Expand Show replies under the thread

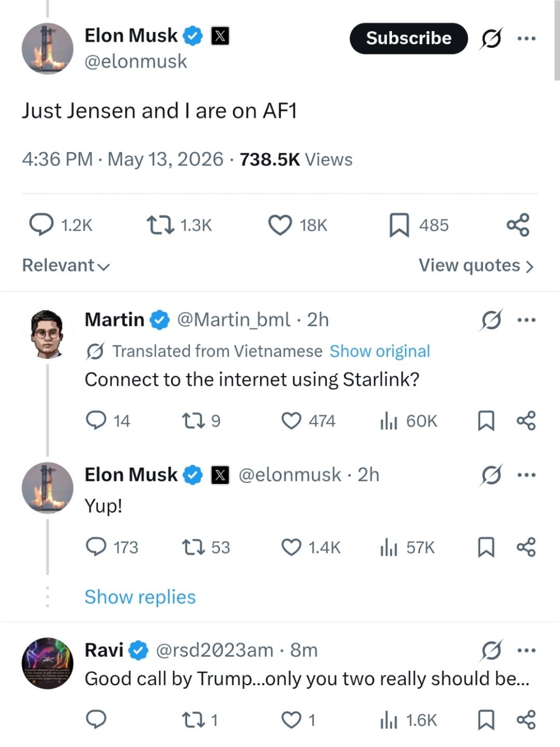pyautogui.click(x=140, y=597)
